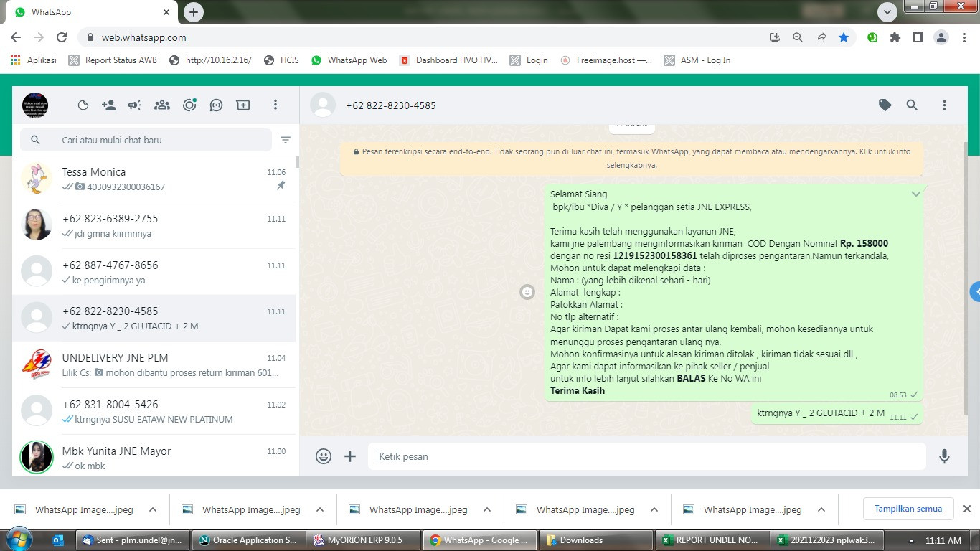Search within the conversation using magnifier icon
This screenshot has height=551, width=980.
point(912,105)
